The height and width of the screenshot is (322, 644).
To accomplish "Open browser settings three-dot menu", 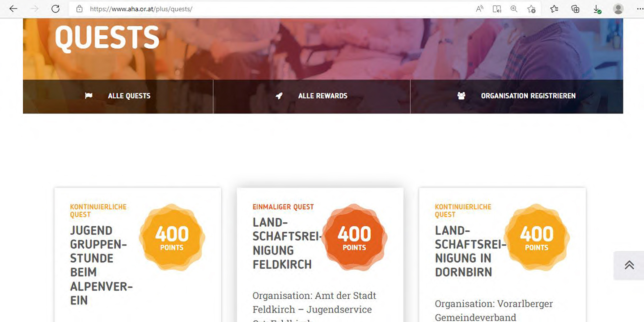I will coord(640,9).
